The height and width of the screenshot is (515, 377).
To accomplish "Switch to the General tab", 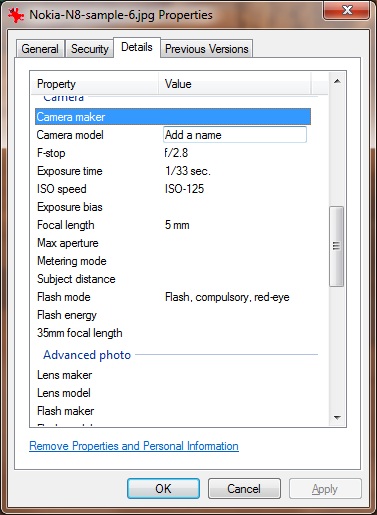I will pyautogui.click(x=40, y=49).
